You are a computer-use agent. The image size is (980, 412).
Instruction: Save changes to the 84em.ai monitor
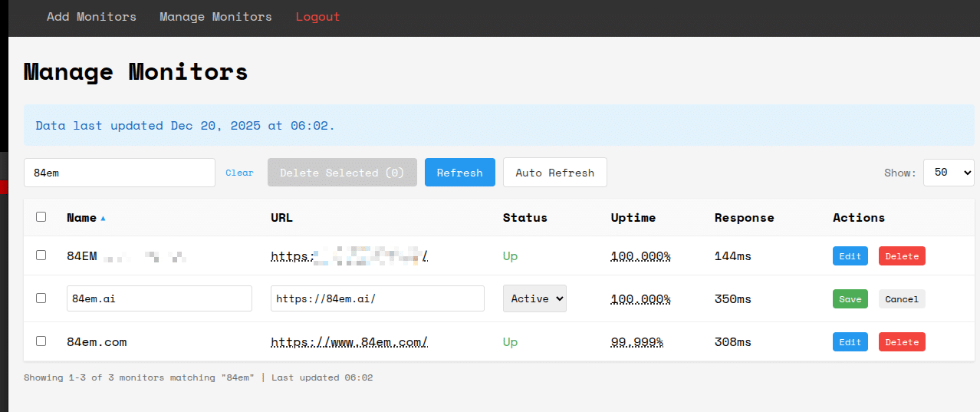click(x=850, y=299)
